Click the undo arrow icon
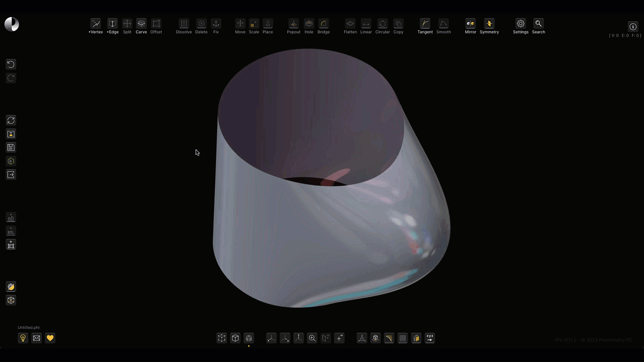Viewport: 644px width, 362px height. point(11,64)
